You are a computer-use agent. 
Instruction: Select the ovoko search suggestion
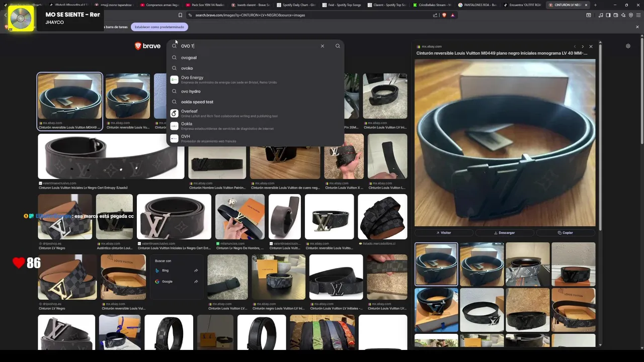tap(256, 68)
